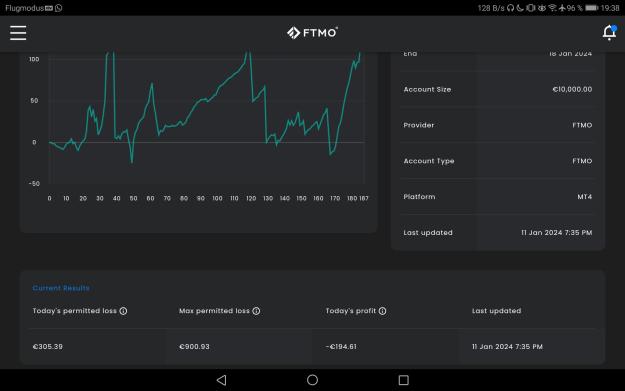This screenshot has width=625, height=391.
Task: Tap the Today's permitted loss label
Action: coord(75,311)
